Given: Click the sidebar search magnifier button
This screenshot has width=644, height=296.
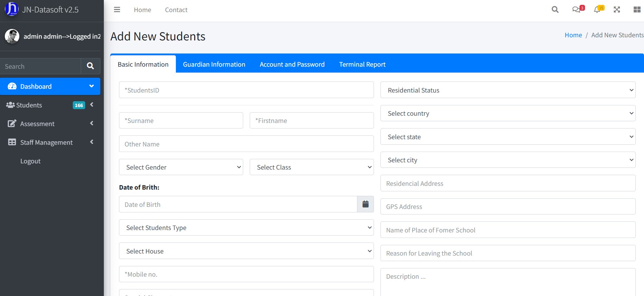Looking at the screenshot, I should (90, 66).
